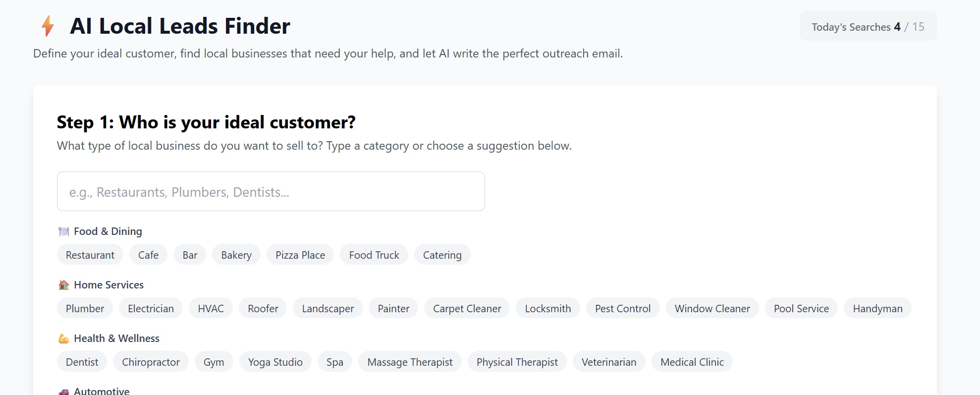Pick the Medical Clinic suggestion

tap(692, 362)
